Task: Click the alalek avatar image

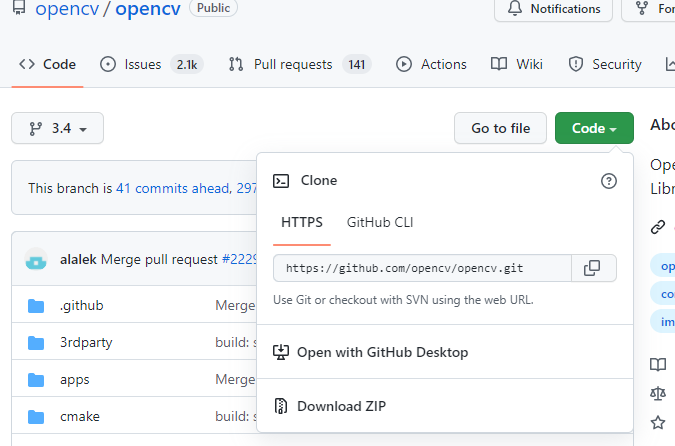Action: coord(36,259)
